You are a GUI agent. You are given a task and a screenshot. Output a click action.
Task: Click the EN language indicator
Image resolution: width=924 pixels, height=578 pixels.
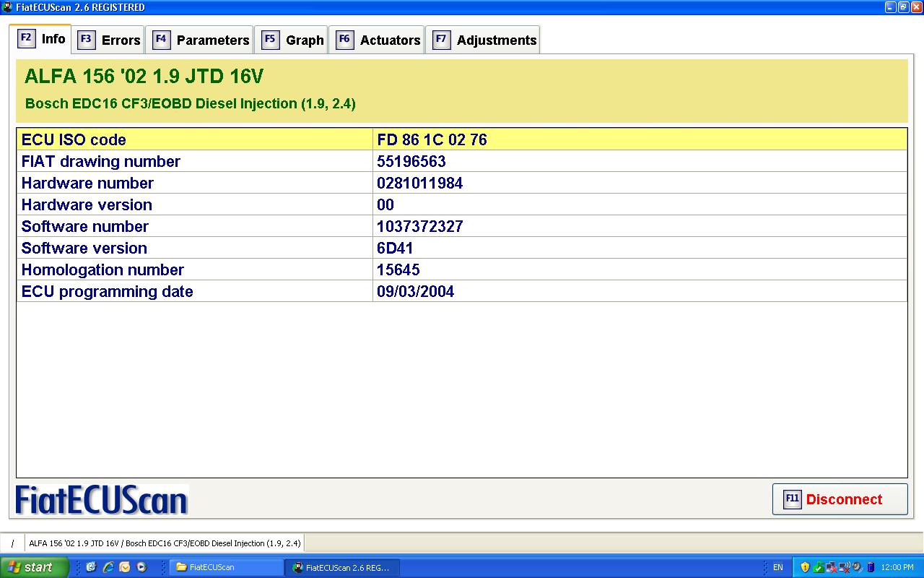(x=778, y=567)
